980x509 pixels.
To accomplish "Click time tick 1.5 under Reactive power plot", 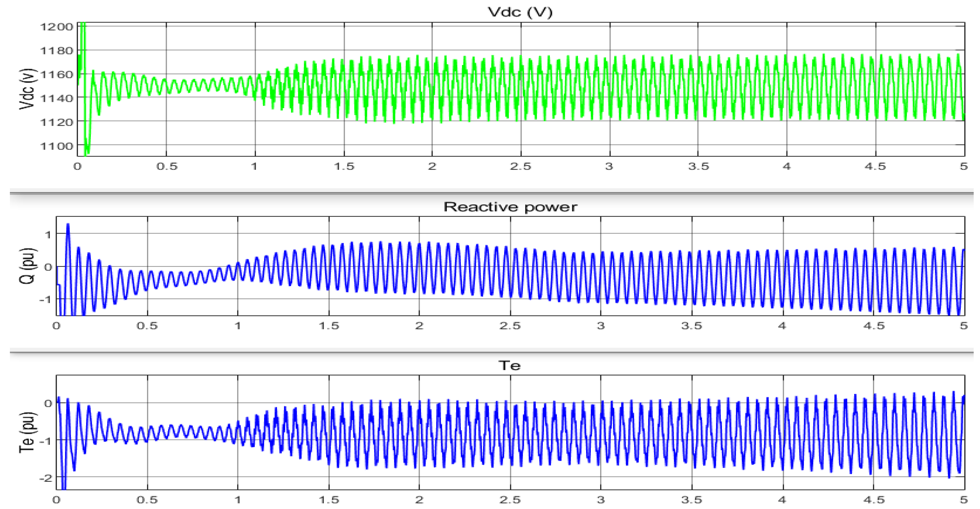I will 329,326.
